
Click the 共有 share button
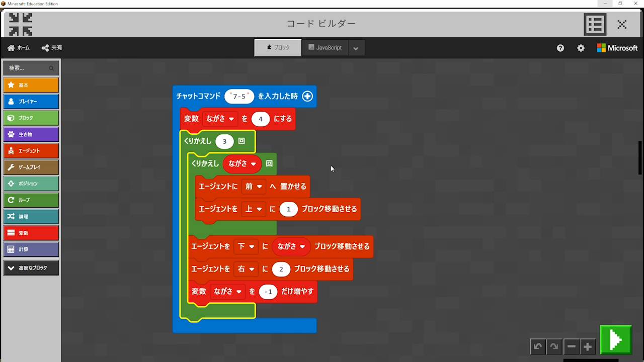coord(52,48)
